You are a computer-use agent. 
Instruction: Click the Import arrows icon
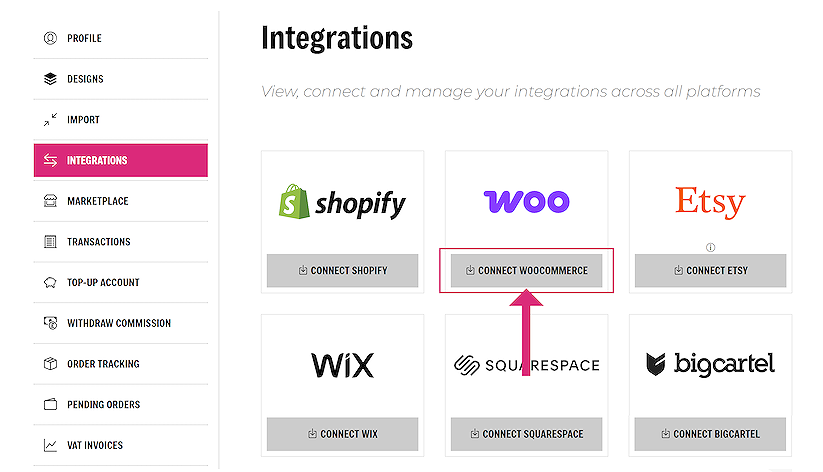pyautogui.click(x=50, y=120)
